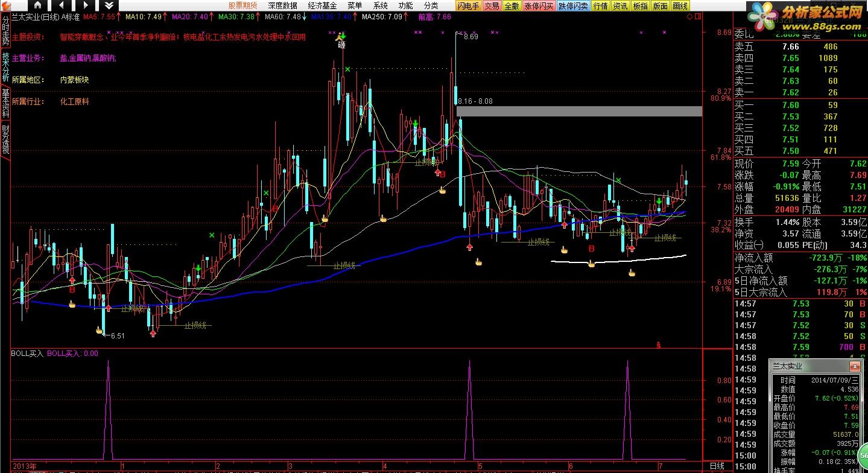Click the 全撤 cancel-all button
The width and height of the screenshot is (868, 473).
[512, 6]
